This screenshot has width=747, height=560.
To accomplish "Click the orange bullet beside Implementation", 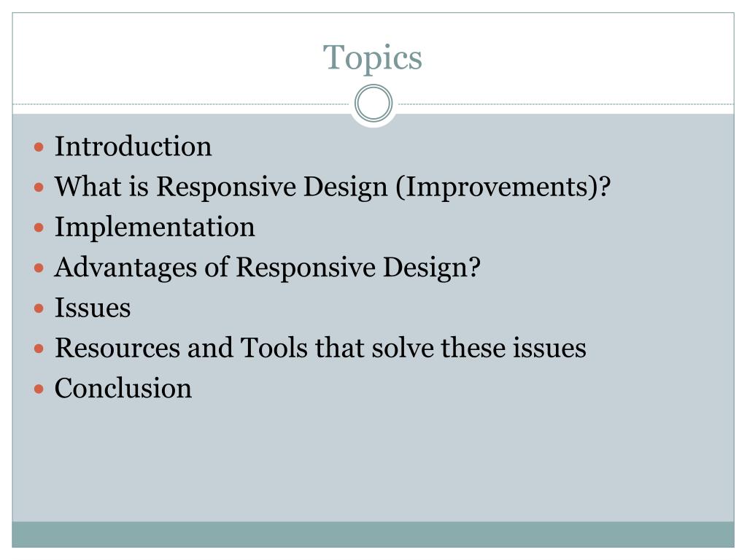I will pyautogui.click(x=39, y=227).
